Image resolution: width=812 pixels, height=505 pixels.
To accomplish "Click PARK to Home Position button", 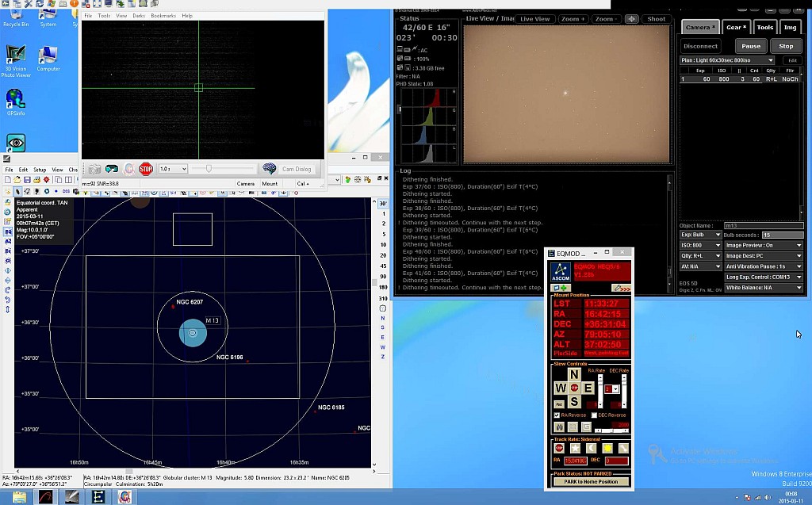I will point(591,482).
